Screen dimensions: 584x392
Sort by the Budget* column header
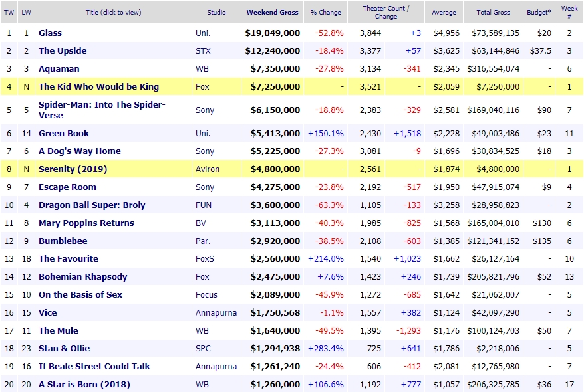tap(539, 12)
